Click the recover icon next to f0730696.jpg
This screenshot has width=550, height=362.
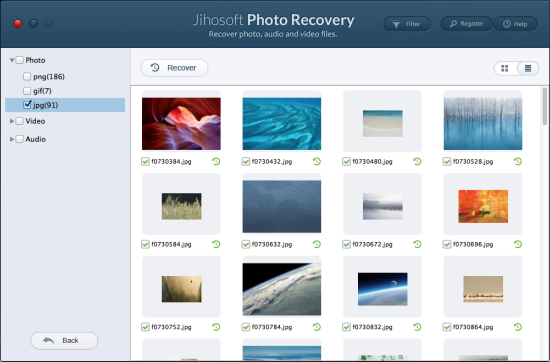tap(518, 244)
